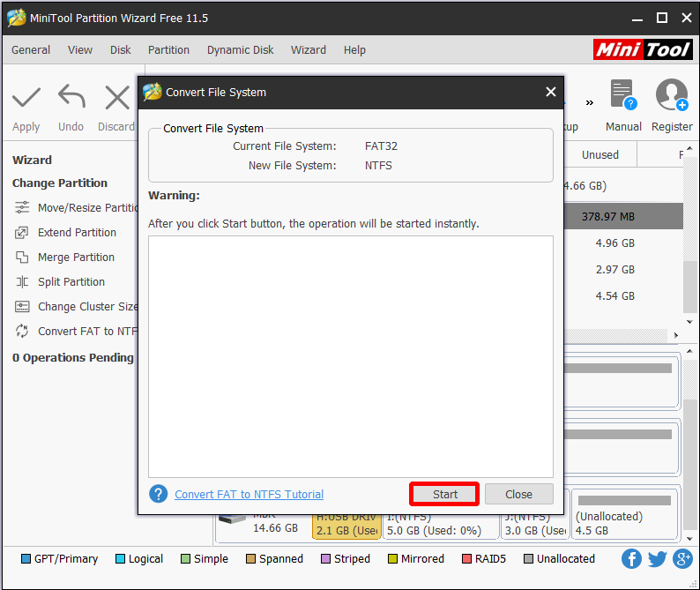Open the Disk menu

(121, 50)
